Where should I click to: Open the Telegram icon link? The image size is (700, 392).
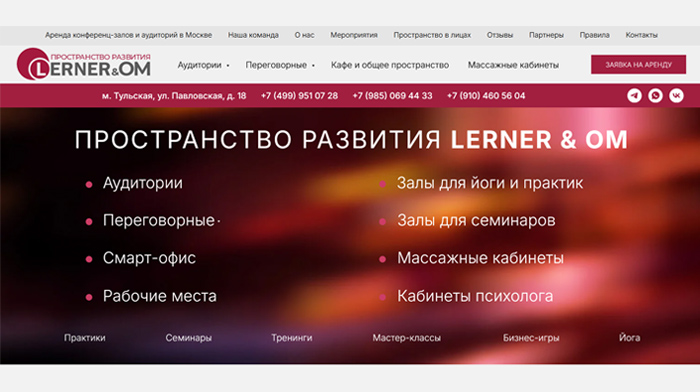(x=634, y=96)
